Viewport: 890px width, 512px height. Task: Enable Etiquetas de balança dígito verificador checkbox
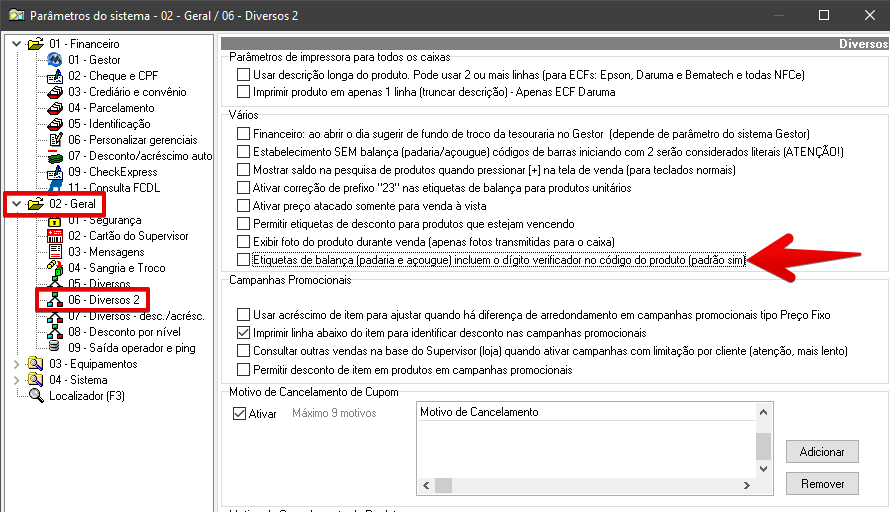click(244, 260)
